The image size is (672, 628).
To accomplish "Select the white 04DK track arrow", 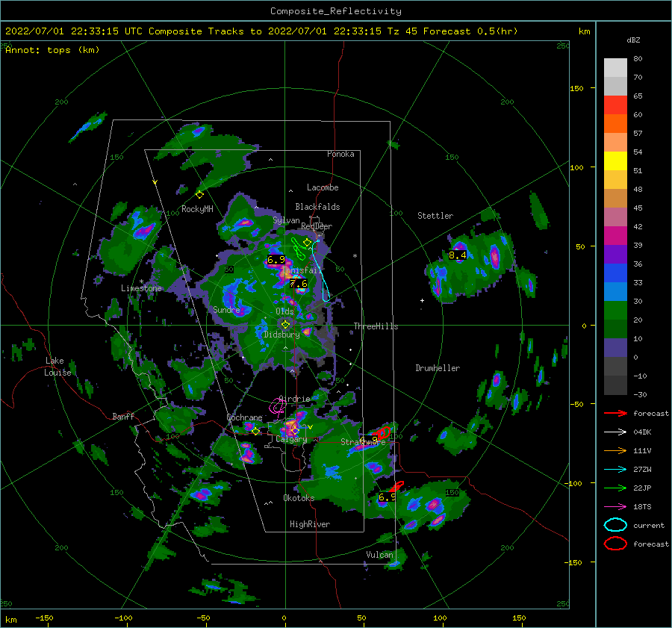I will click(x=615, y=432).
